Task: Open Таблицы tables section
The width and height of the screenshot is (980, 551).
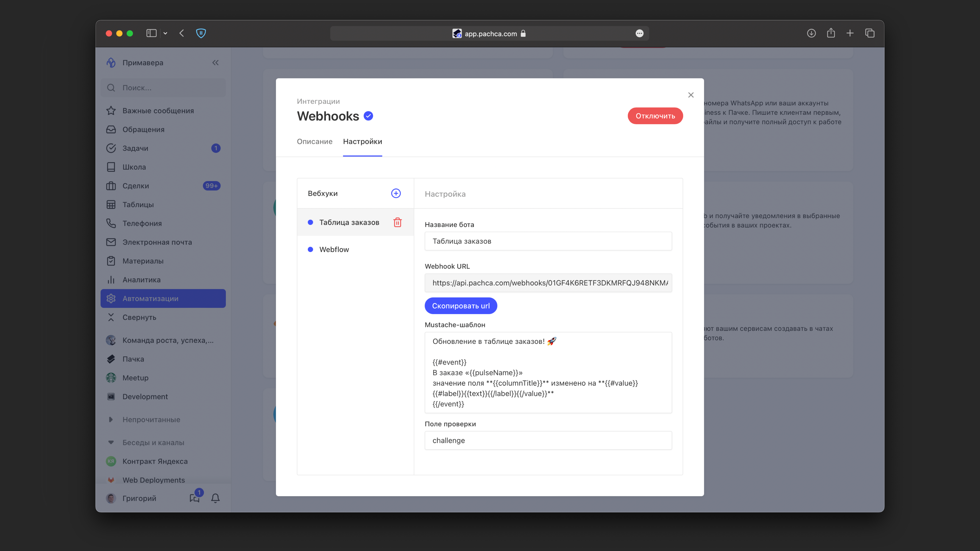Action: point(163,205)
